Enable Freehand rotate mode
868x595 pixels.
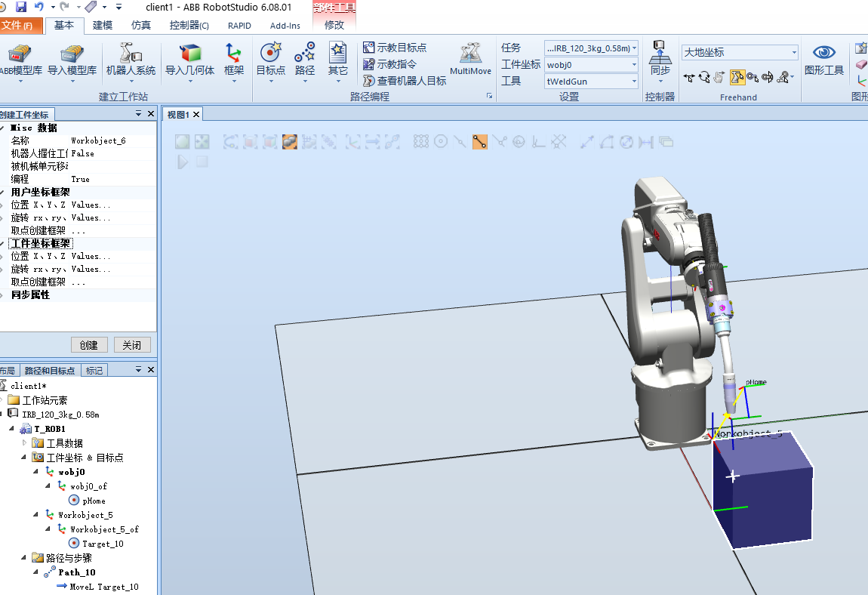point(705,76)
